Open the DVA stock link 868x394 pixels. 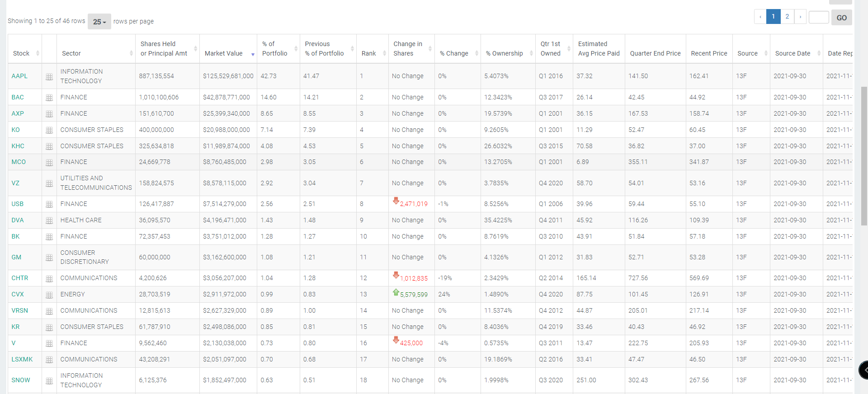pos(18,220)
